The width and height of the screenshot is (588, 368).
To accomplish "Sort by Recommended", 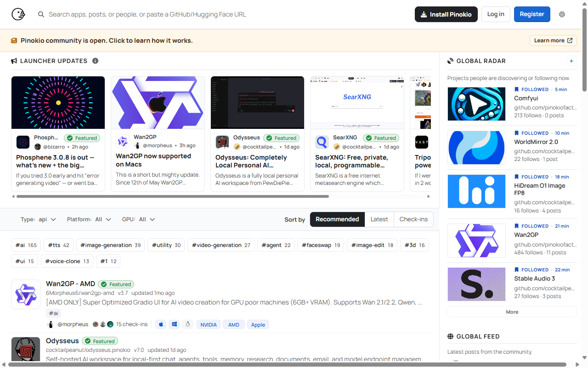I will point(337,219).
